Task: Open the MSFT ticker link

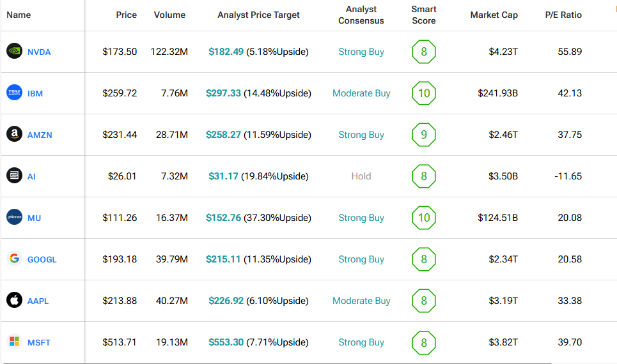Action: 39,342
